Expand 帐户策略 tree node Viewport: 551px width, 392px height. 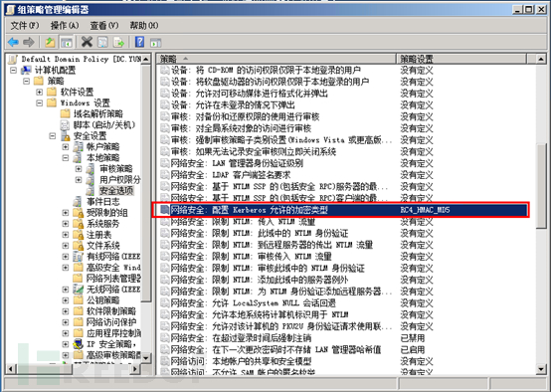[66, 146]
